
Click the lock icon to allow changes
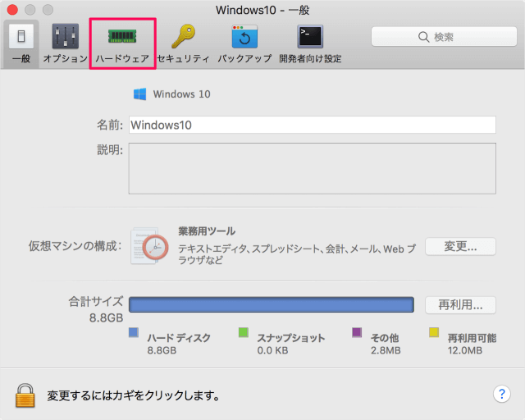tap(25, 395)
